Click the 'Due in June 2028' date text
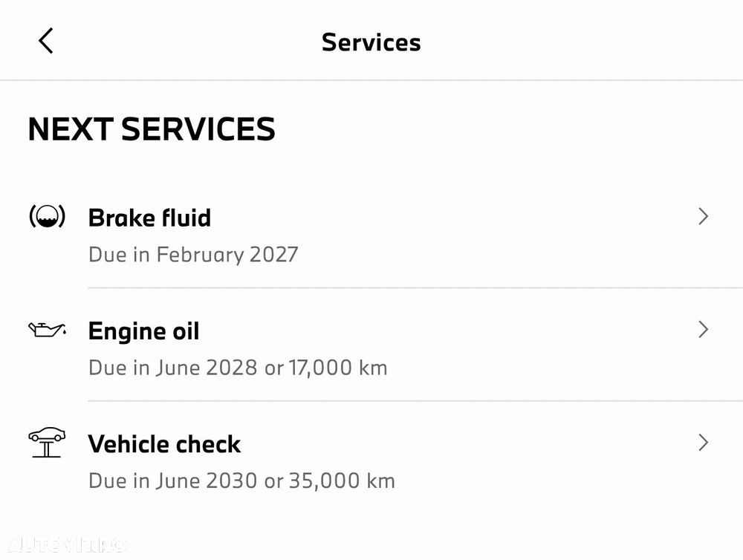Screen dimensions: 743x560 (173, 368)
